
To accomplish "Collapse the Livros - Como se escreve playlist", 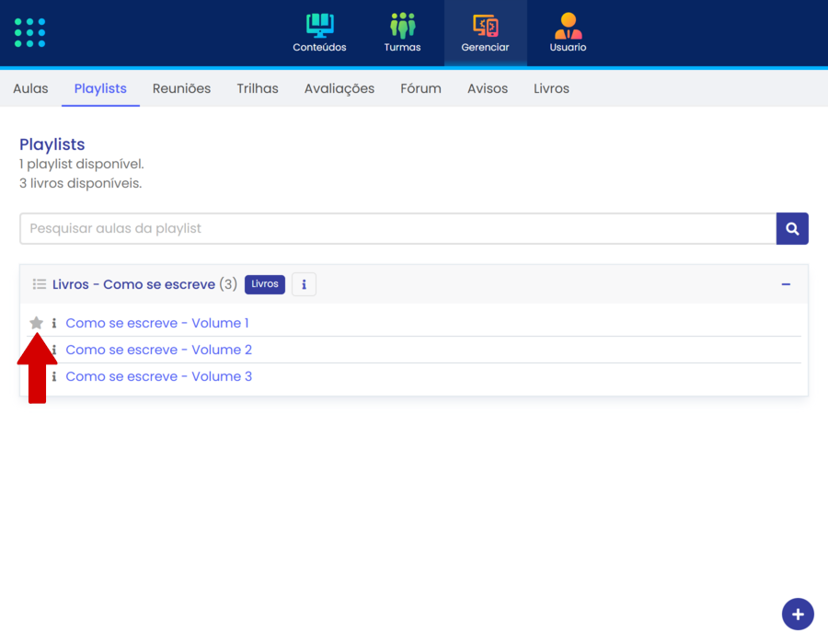I will [x=786, y=284].
